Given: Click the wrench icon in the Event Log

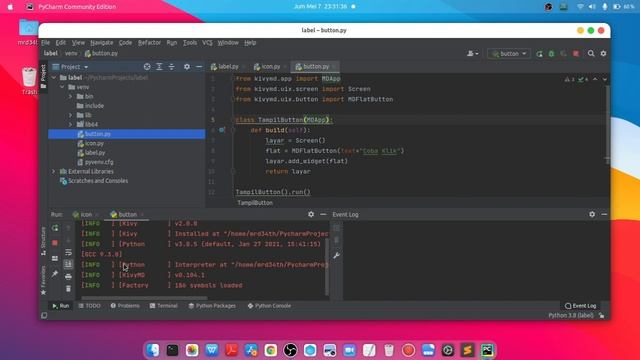Looking at the screenshot, I should 336,256.
